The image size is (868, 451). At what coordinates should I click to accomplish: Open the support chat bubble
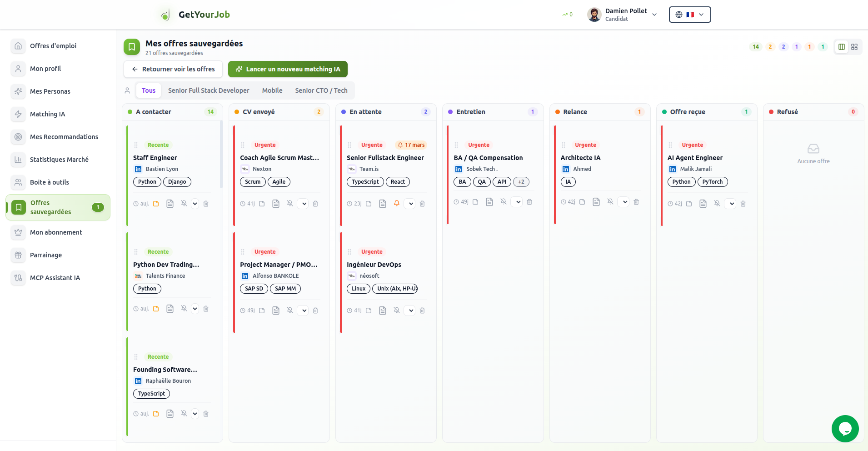click(845, 428)
